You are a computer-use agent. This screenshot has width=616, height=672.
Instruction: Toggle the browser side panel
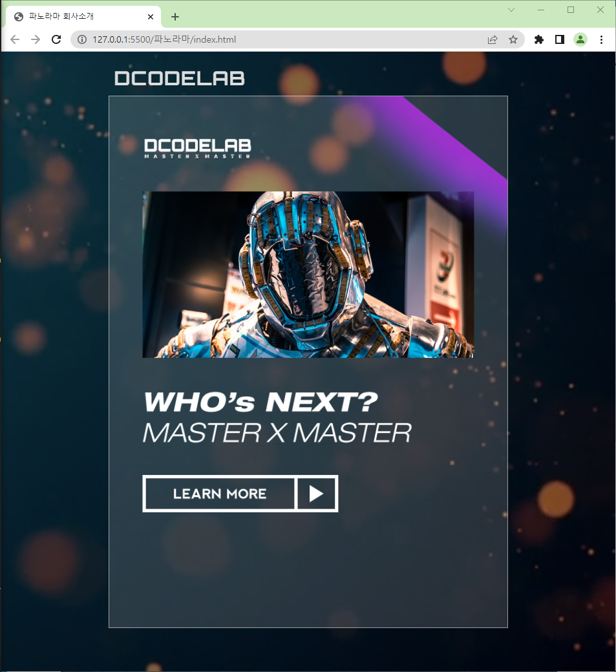559,39
